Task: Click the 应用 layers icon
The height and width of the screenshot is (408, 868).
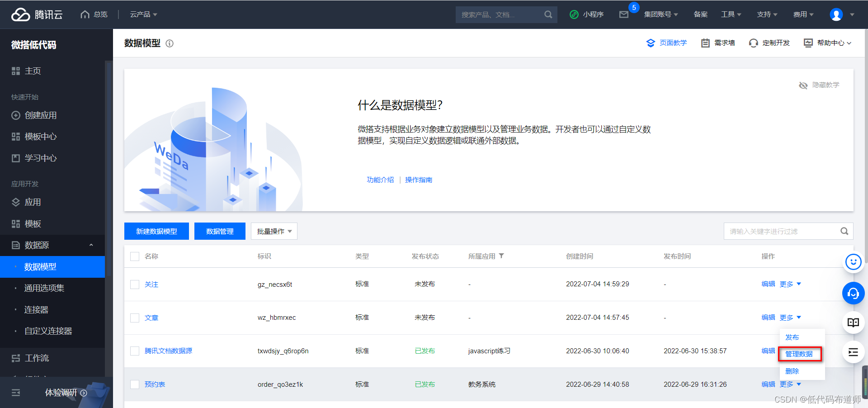Action: point(16,202)
